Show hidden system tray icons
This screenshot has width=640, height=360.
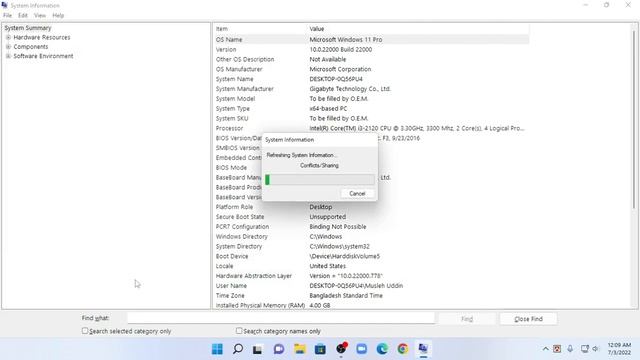click(545, 349)
